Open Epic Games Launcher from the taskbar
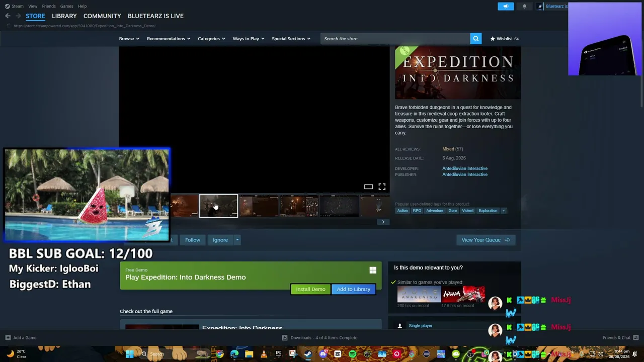Image resolution: width=644 pixels, height=362 pixels. 278,354
